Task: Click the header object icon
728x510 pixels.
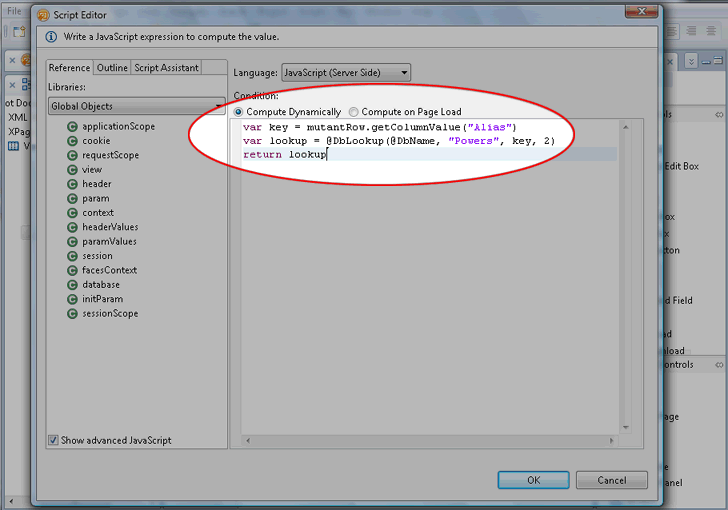Action: 72,184
